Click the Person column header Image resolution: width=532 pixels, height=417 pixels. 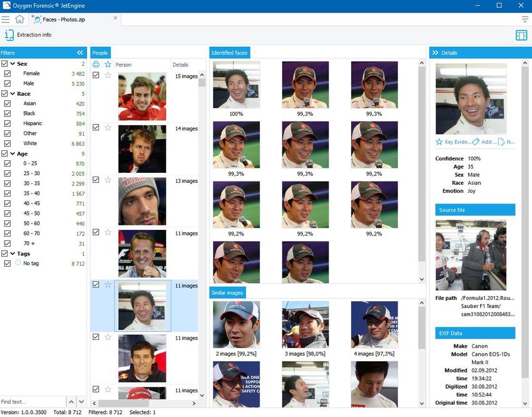[x=123, y=64]
